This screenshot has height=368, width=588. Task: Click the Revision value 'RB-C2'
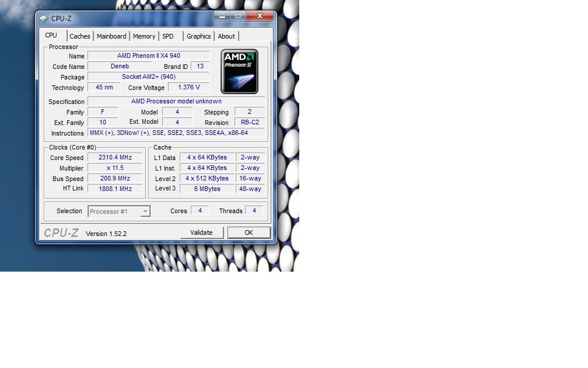pos(250,122)
